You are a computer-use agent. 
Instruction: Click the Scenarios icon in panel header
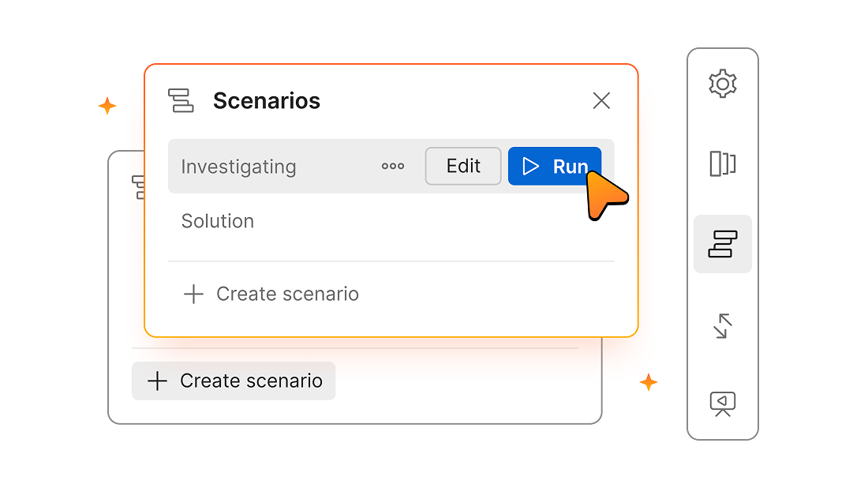tap(181, 101)
